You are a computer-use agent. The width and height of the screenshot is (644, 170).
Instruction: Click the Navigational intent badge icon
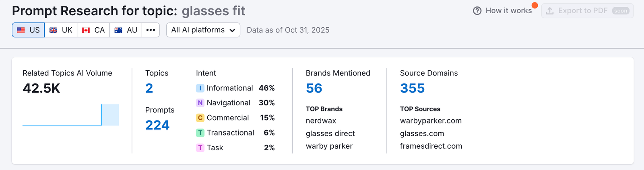tap(200, 103)
